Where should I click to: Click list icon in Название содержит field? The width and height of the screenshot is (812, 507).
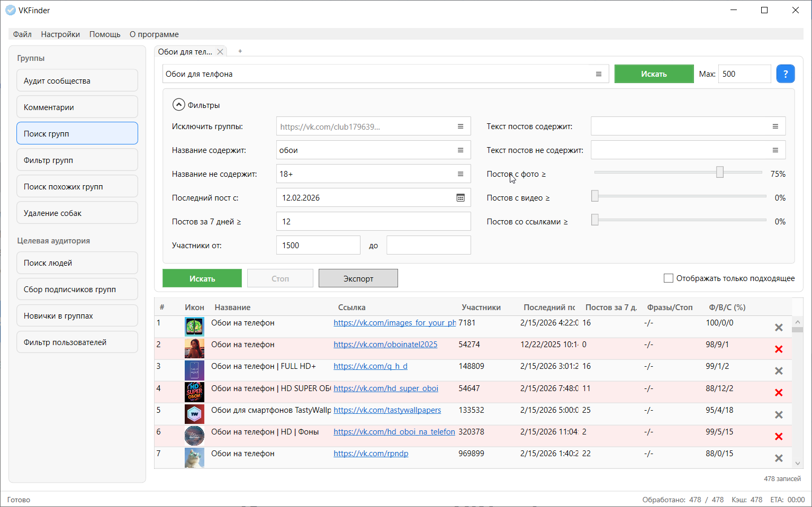click(460, 150)
